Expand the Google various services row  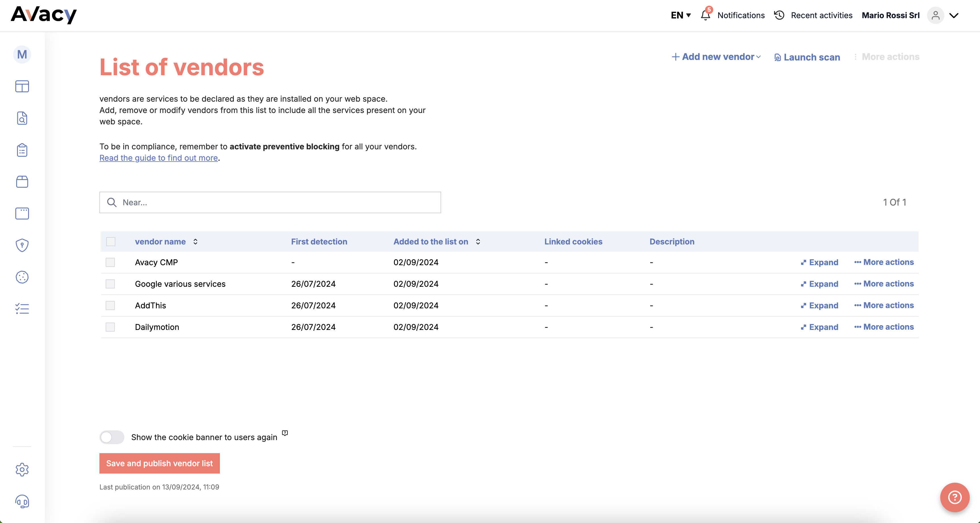pos(820,284)
